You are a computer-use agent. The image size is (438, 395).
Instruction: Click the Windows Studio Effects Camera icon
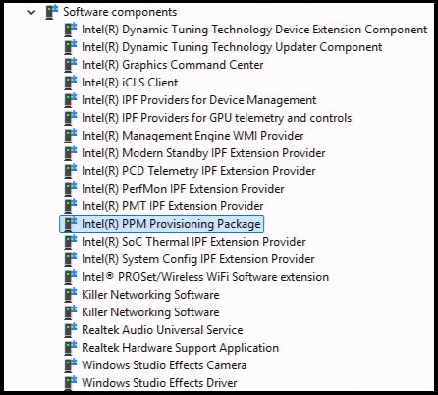click(x=71, y=365)
